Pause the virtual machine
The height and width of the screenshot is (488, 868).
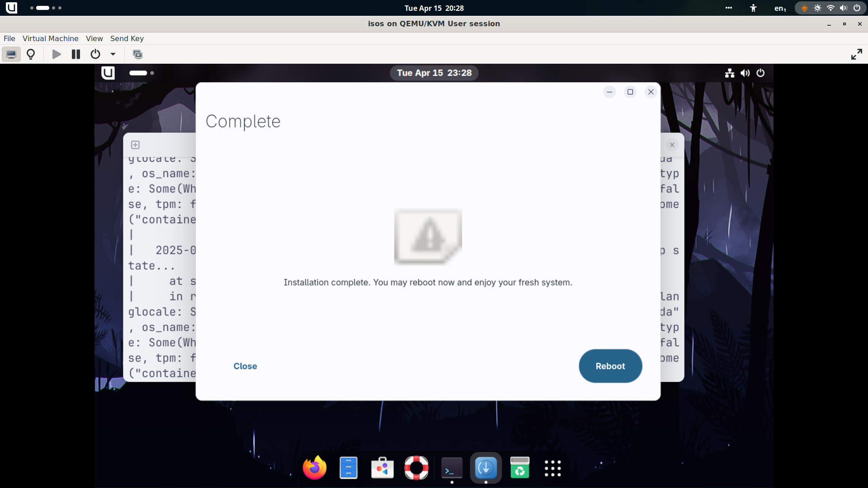(75, 54)
